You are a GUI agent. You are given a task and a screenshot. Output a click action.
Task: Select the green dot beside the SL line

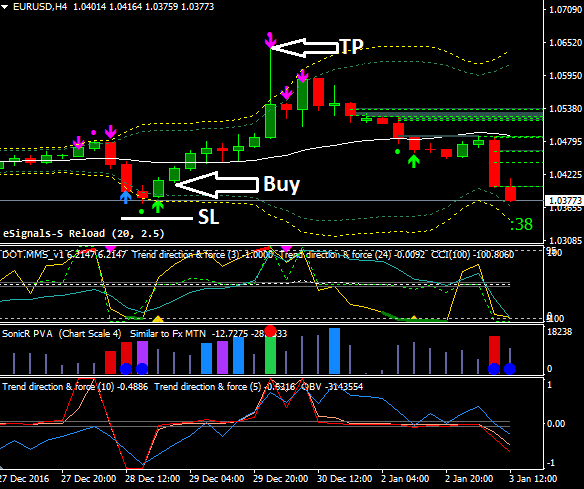(x=142, y=212)
